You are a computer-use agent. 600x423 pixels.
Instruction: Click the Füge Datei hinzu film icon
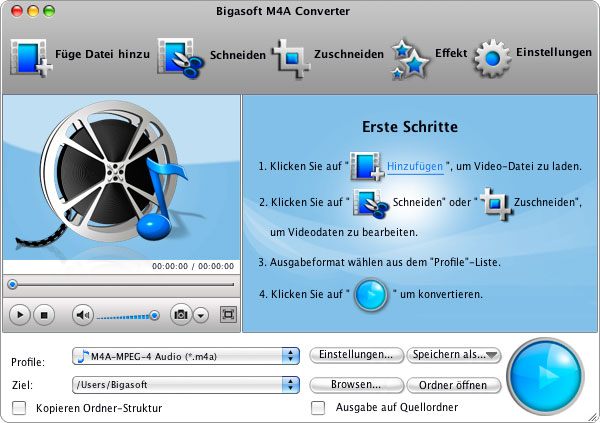coord(31,58)
